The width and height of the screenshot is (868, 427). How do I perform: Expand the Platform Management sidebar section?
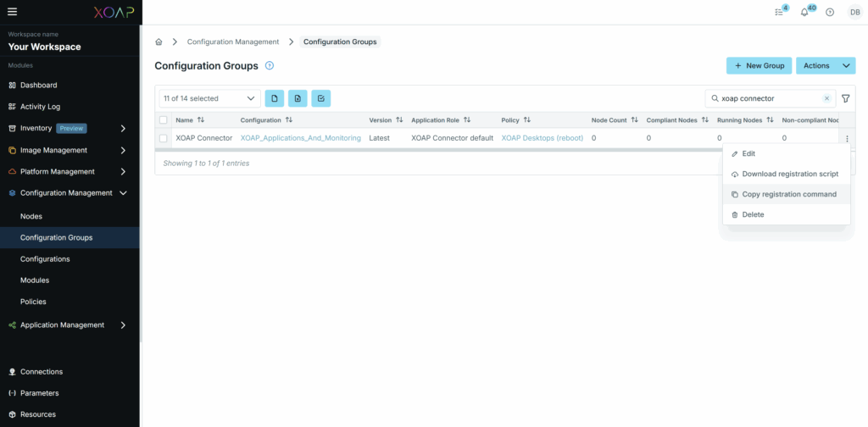click(x=124, y=171)
